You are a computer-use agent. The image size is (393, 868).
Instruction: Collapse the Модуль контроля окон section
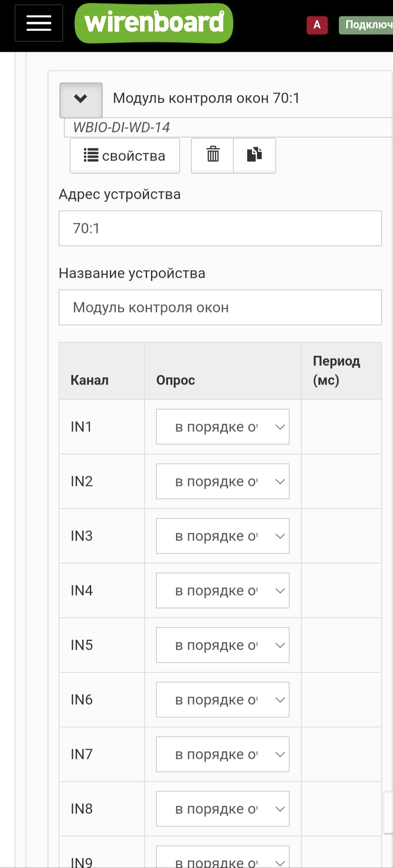81,99
